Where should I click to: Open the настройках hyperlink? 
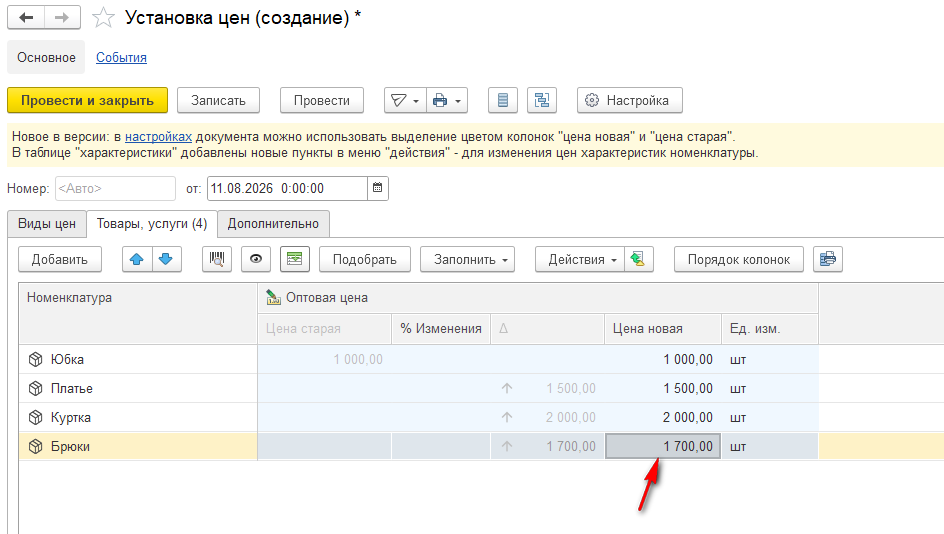pos(158,137)
